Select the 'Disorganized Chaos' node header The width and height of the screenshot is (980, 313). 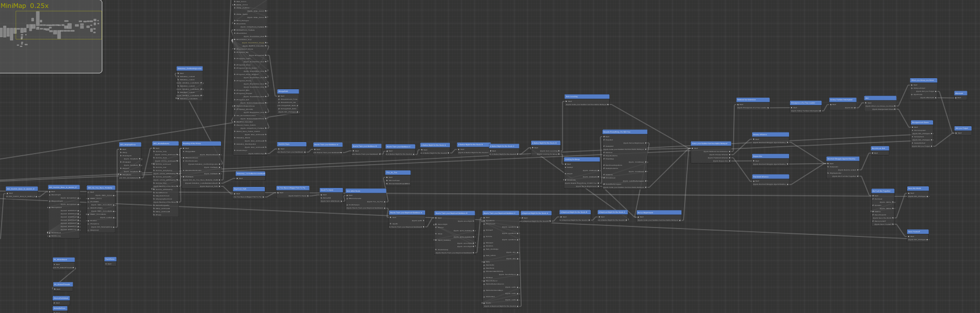click(x=922, y=122)
